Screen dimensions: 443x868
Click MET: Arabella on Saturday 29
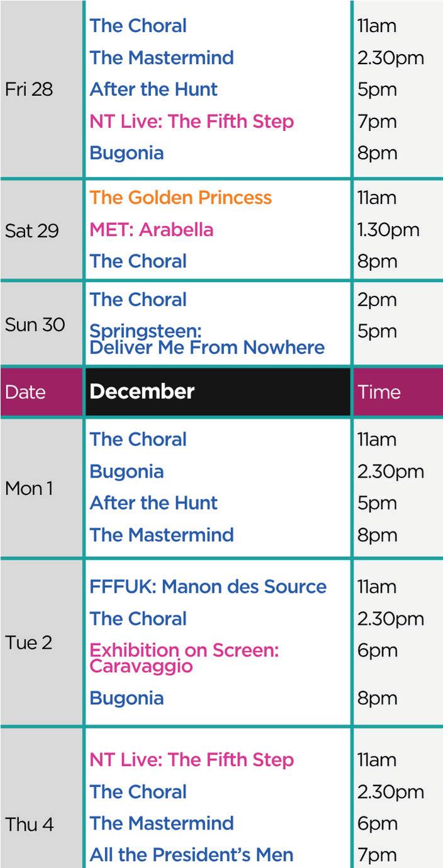coord(151,230)
